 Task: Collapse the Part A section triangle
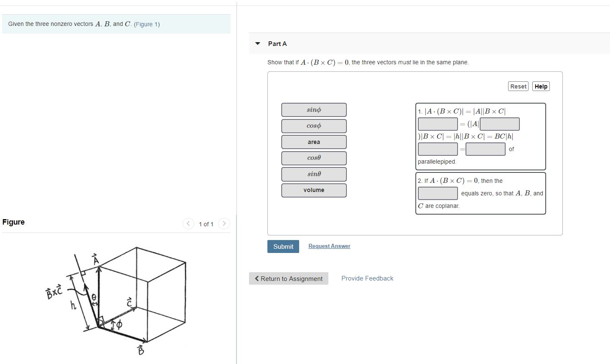(258, 43)
